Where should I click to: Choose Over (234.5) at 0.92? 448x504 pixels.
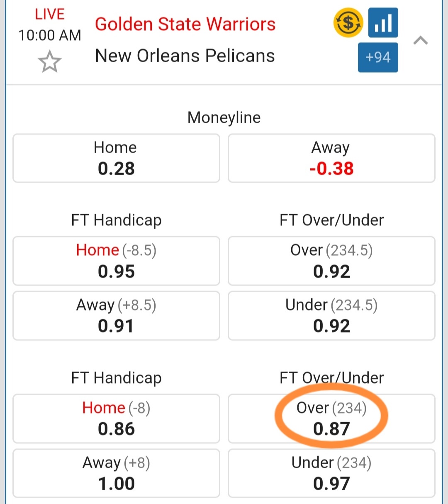tap(331, 261)
